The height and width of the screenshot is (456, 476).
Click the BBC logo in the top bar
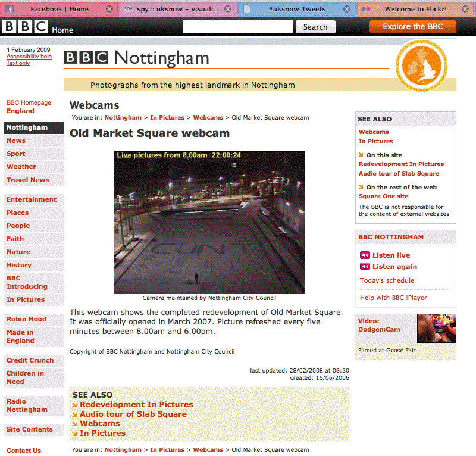pos(25,26)
